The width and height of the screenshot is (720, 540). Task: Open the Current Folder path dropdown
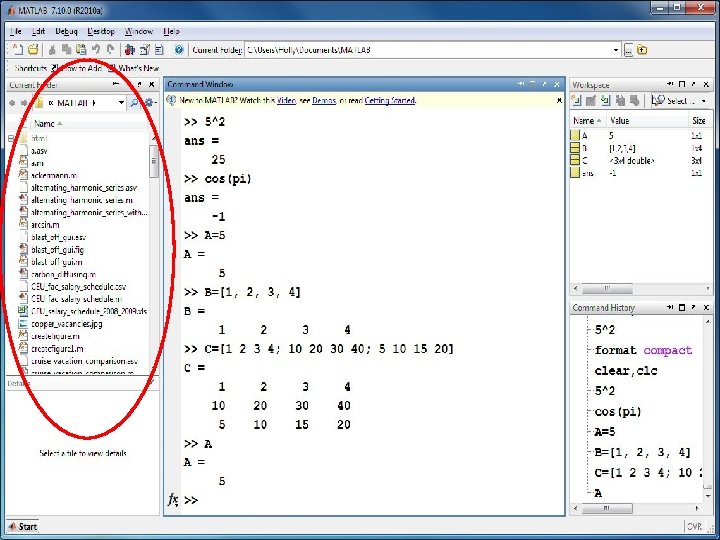click(x=616, y=50)
